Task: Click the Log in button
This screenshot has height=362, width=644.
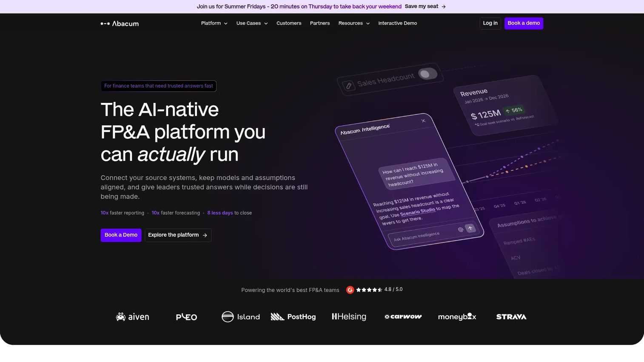Action: coord(490,23)
